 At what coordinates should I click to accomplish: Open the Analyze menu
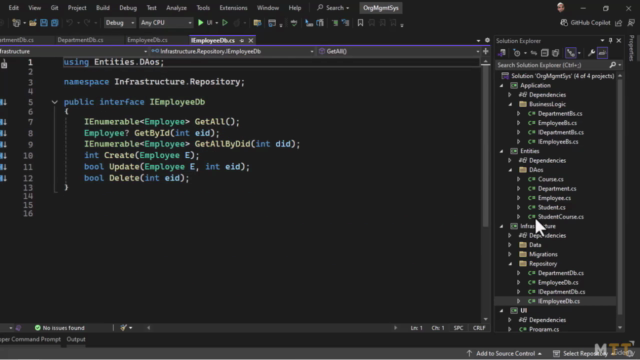(176, 8)
